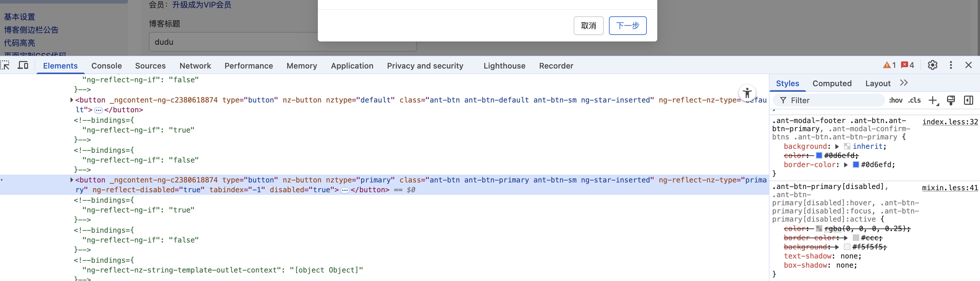The height and width of the screenshot is (281, 980).
Task: Toggle the :hov element state panel
Action: tap(895, 101)
